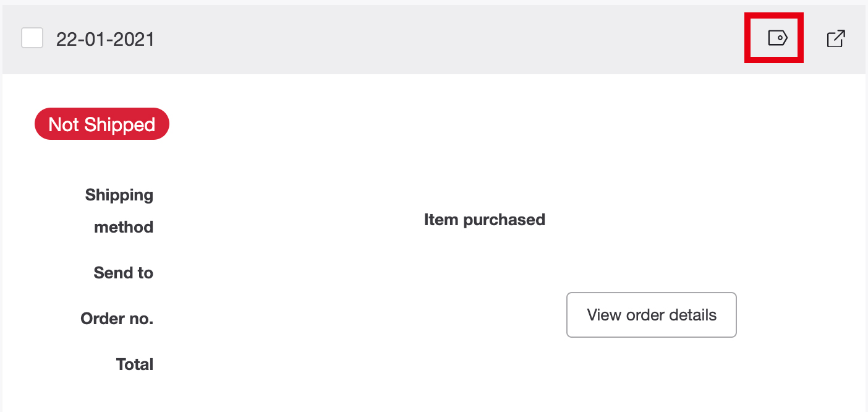
Task: Click the word method in the label
Action: click(x=124, y=227)
